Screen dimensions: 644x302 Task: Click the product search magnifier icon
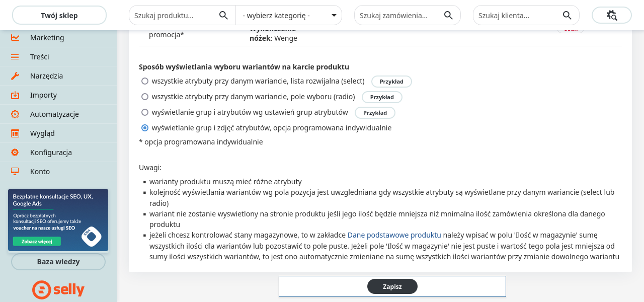[224, 16]
